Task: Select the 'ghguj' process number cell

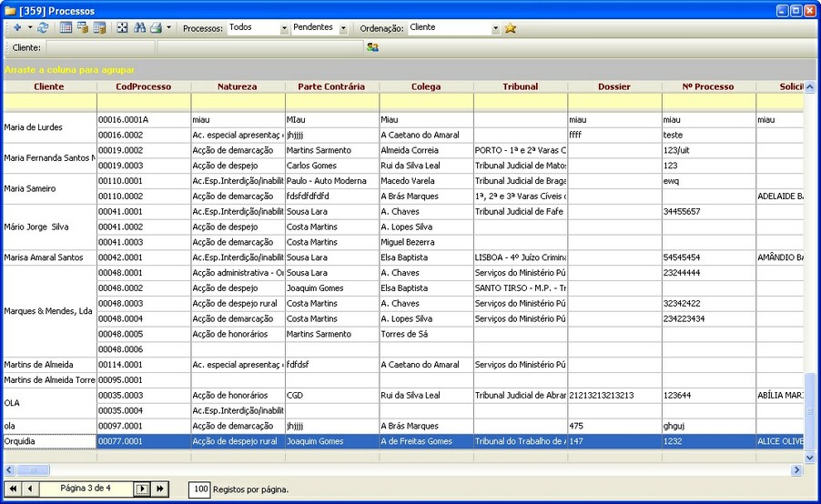Action: point(709,426)
